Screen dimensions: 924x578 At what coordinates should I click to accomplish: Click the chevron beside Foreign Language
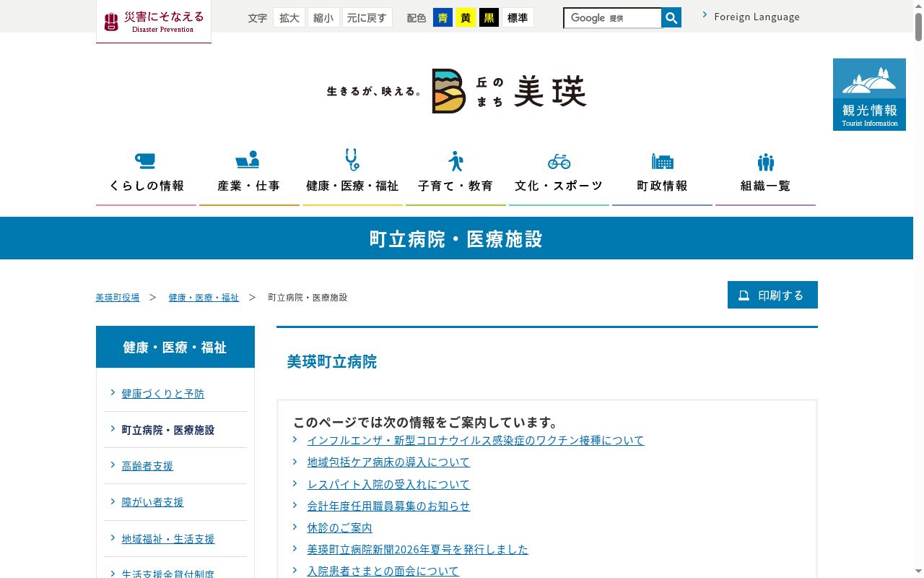(705, 14)
